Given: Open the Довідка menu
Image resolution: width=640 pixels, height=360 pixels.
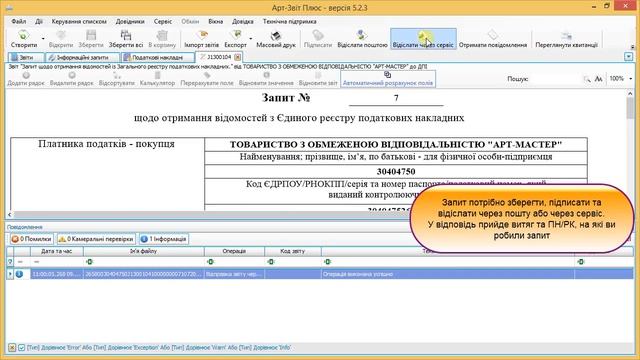Looking at the screenshot, I should (242, 21).
